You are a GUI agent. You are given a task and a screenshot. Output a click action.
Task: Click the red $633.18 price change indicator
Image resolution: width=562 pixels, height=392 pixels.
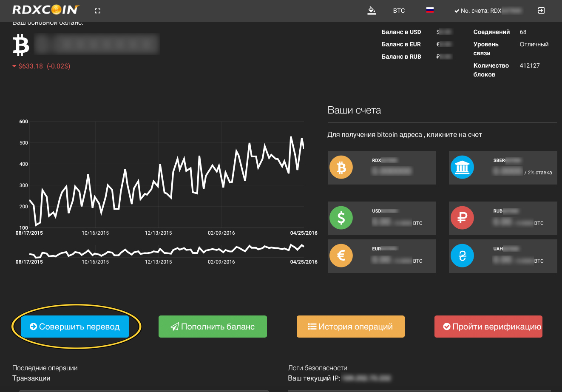(x=42, y=66)
